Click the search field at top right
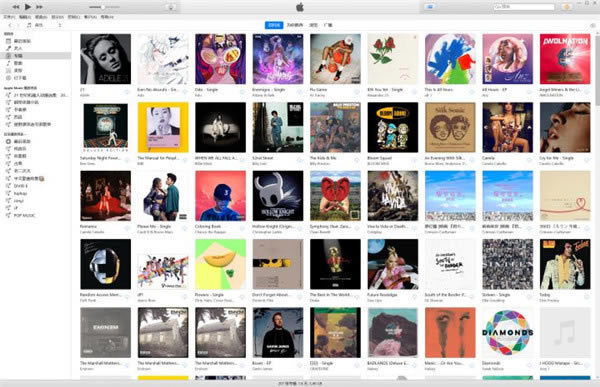Image resolution: width=600 pixels, height=387 pixels. pos(523,7)
